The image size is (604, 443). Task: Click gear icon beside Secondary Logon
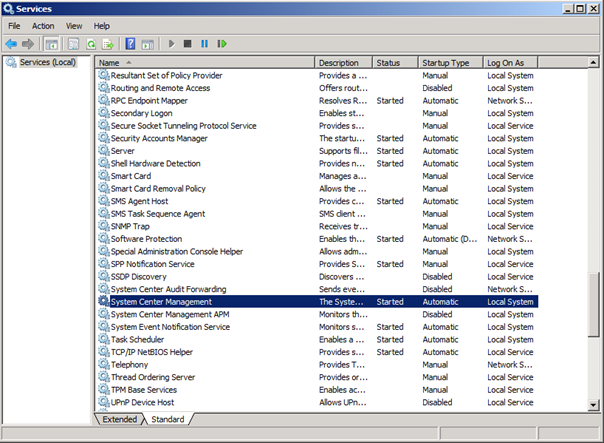pos(103,112)
